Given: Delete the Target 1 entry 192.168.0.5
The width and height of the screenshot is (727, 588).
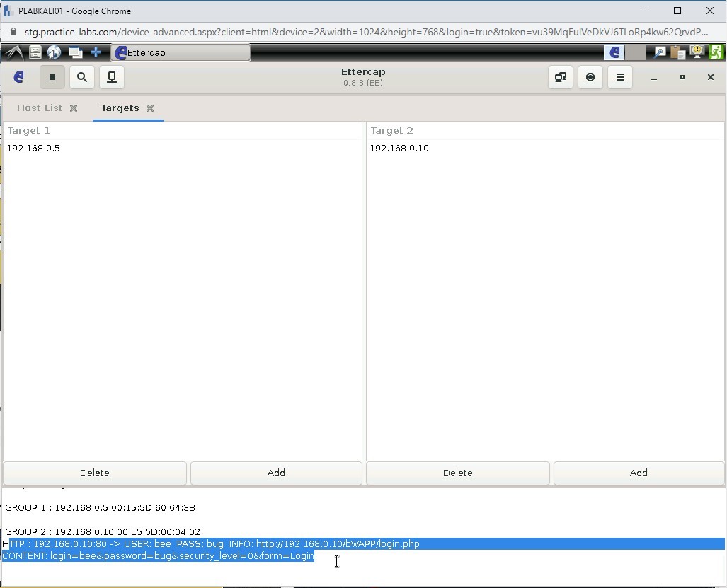Looking at the screenshot, I should (x=94, y=473).
